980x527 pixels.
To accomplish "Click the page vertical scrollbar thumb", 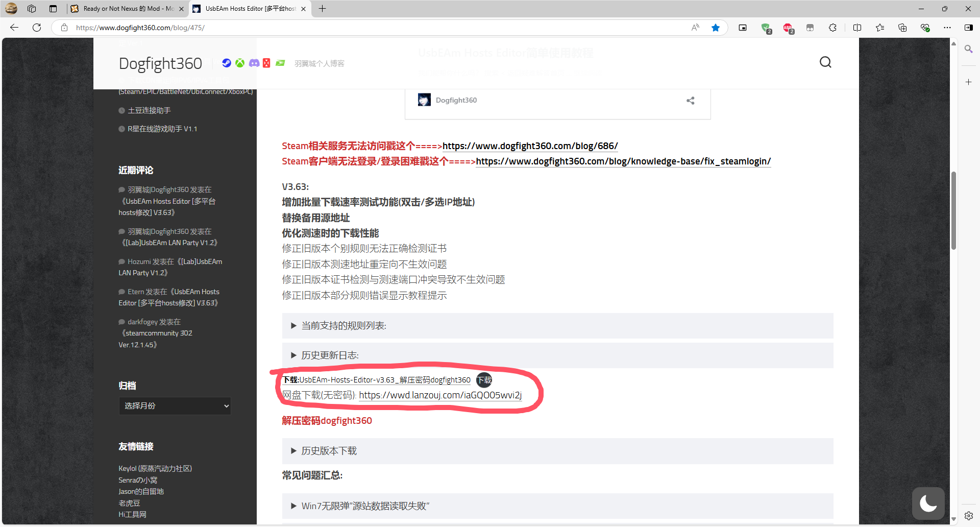I will coord(953,210).
